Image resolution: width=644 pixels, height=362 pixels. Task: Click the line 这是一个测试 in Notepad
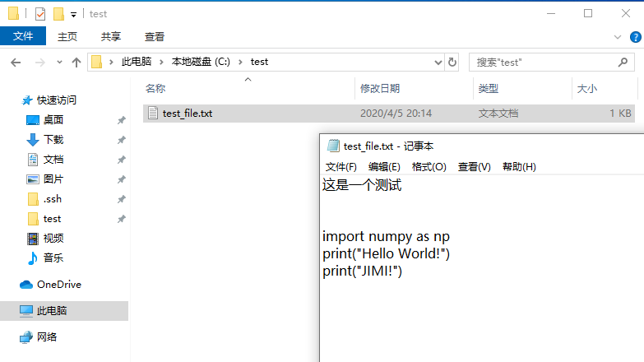click(x=362, y=185)
